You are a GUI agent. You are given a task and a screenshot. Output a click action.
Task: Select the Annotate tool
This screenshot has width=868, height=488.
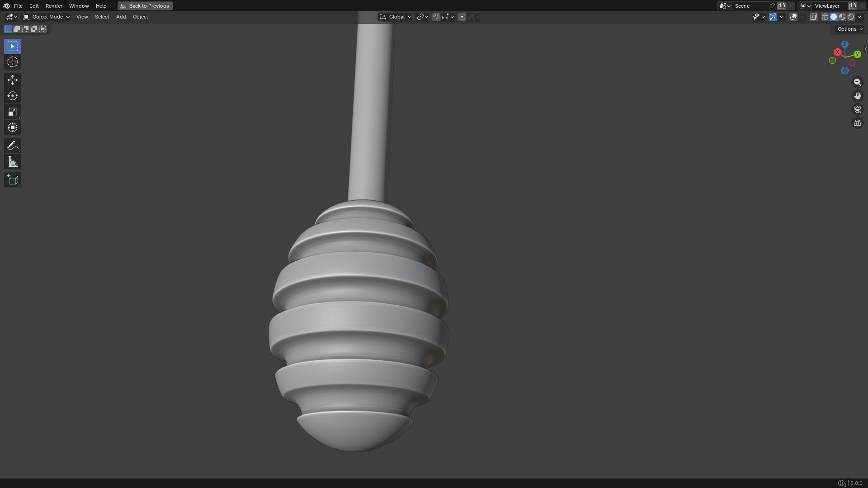coord(13,145)
